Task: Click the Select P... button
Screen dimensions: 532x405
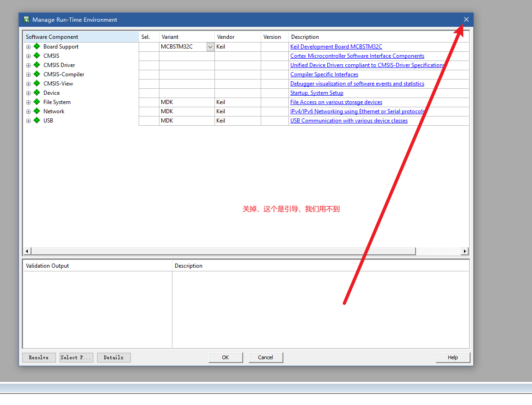Action: (76, 357)
